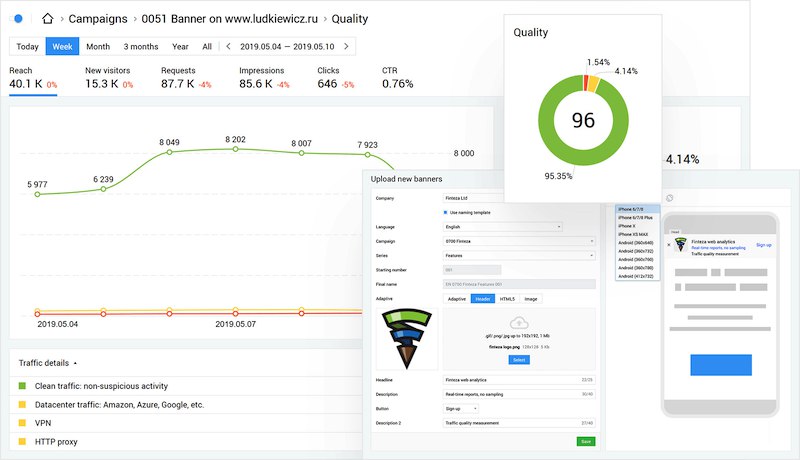Screen dimensions: 800x460
Task: Click the cloud upload icon in banner dropzone
Action: [x=519, y=323]
